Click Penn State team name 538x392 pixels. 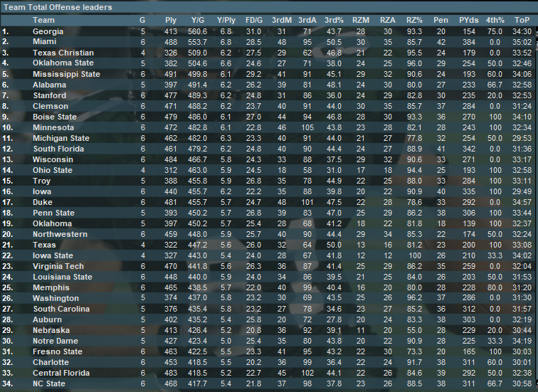point(53,213)
